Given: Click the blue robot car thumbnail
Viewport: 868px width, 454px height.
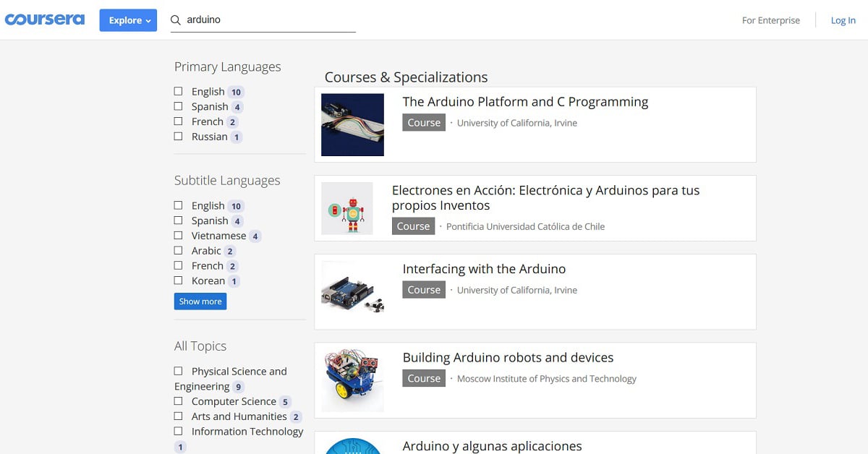Looking at the screenshot, I should [352, 381].
